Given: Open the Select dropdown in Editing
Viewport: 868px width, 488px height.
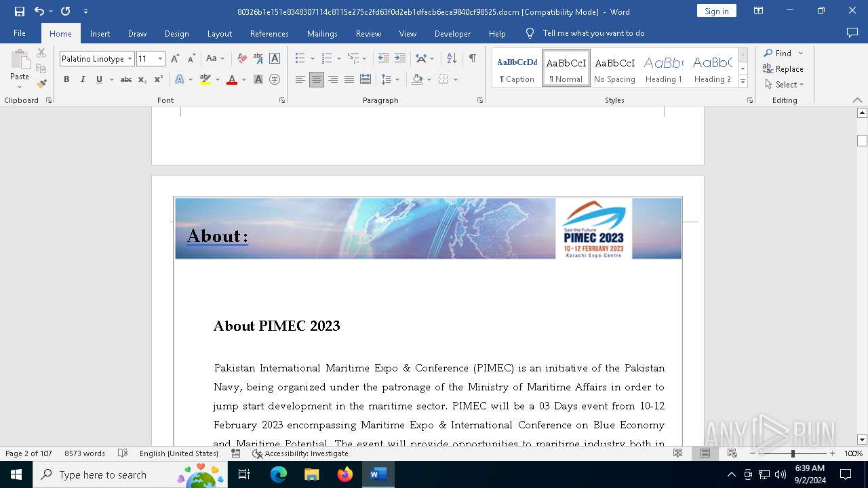Looking at the screenshot, I should [784, 85].
